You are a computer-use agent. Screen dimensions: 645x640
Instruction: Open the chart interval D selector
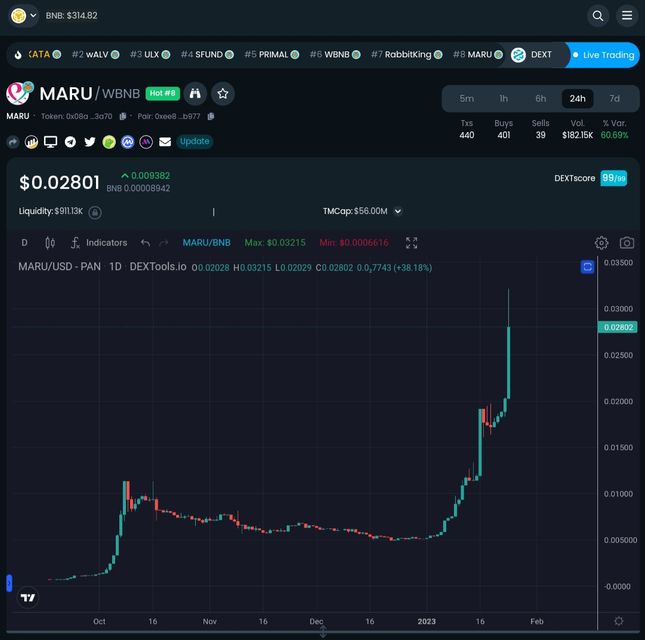click(x=24, y=243)
